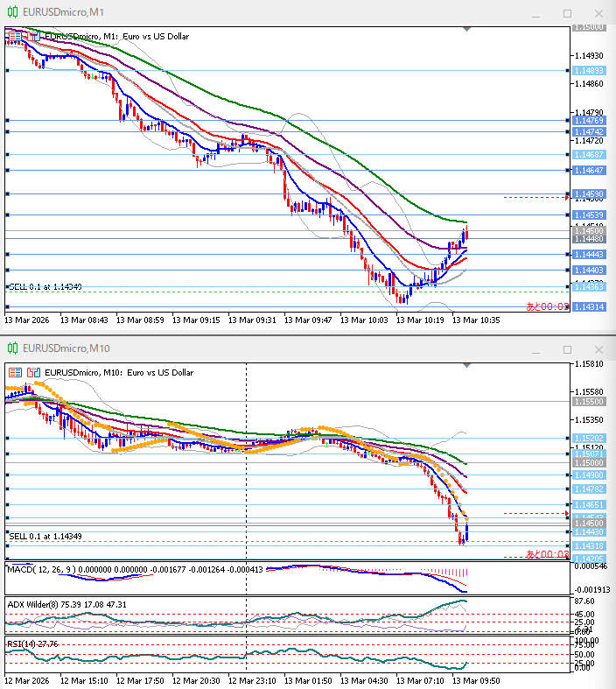Toggle one-click trading panel on M1 chart
Screen dimensions: 616x689
(x=34, y=36)
